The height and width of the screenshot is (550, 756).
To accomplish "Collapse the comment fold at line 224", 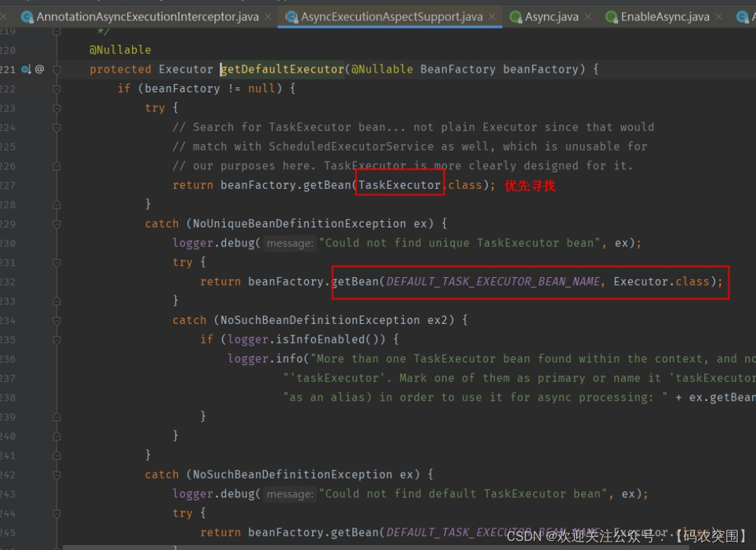I will pos(57,127).
